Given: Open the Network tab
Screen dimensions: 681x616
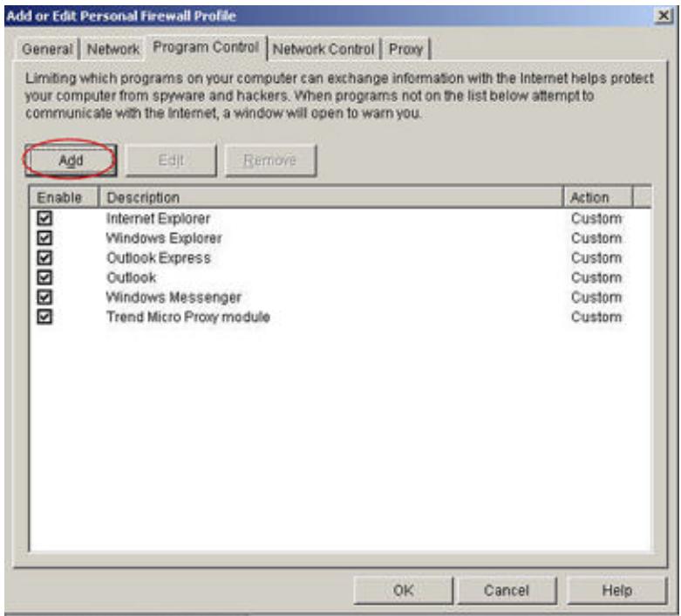Looking at the screenshot, I should click(113, 49).
